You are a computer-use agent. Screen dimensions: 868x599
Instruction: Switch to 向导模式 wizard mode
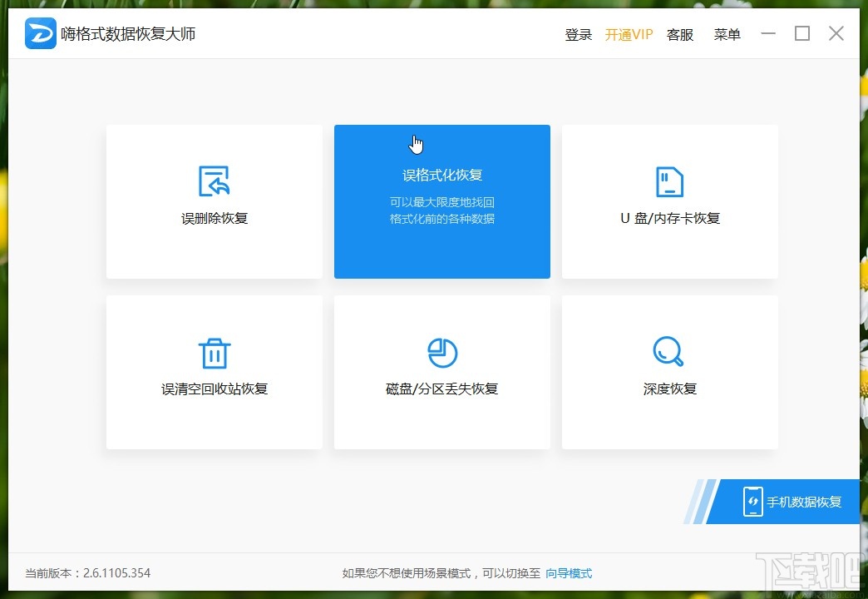pos(569,573)
